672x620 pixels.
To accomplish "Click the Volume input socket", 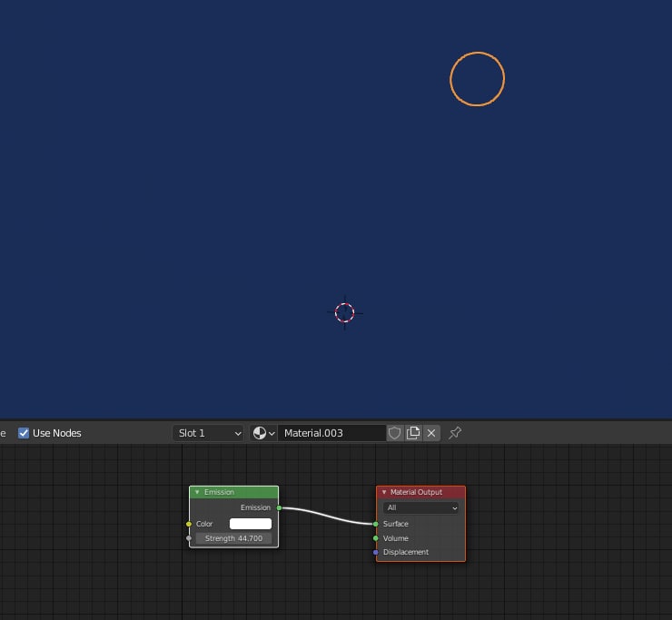I will point(376,538).
